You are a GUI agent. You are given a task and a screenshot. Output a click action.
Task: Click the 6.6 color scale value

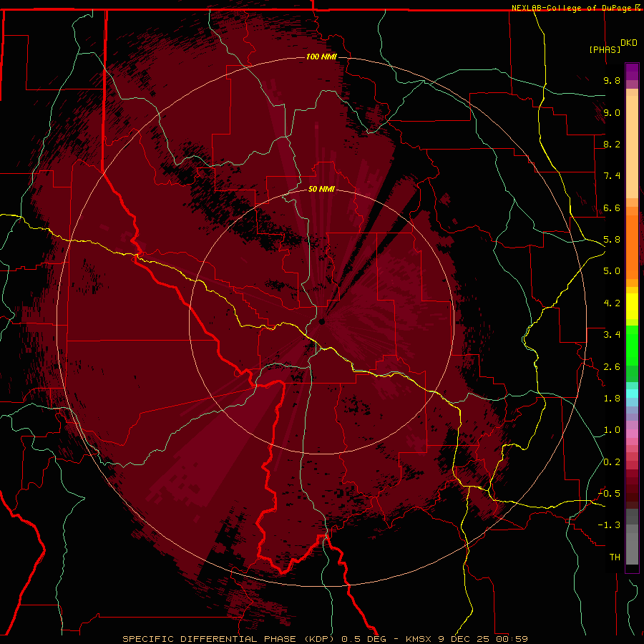[x=612, y=208]
